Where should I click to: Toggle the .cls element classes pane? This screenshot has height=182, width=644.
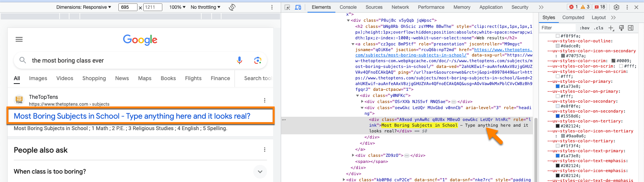pos(599,28)
